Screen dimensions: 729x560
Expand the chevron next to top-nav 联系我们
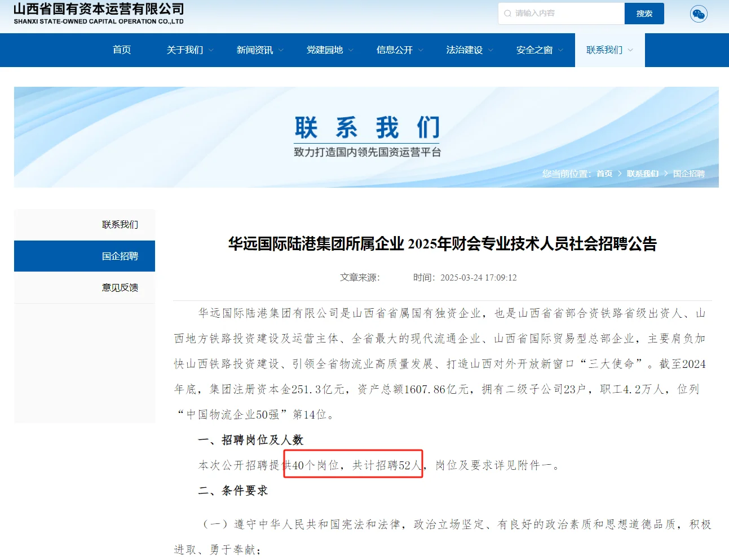coord(631,50)
